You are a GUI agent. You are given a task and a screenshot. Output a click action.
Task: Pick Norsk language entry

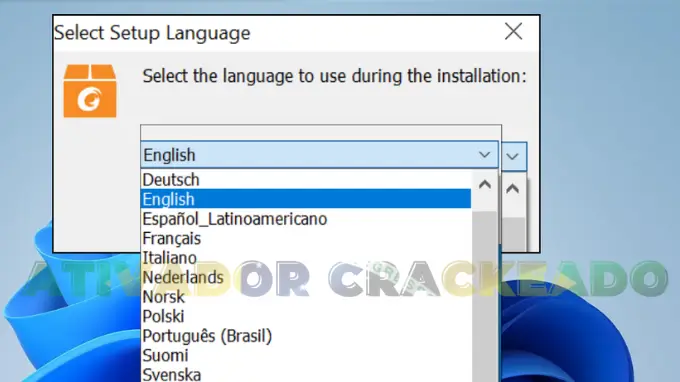point(306,297)
